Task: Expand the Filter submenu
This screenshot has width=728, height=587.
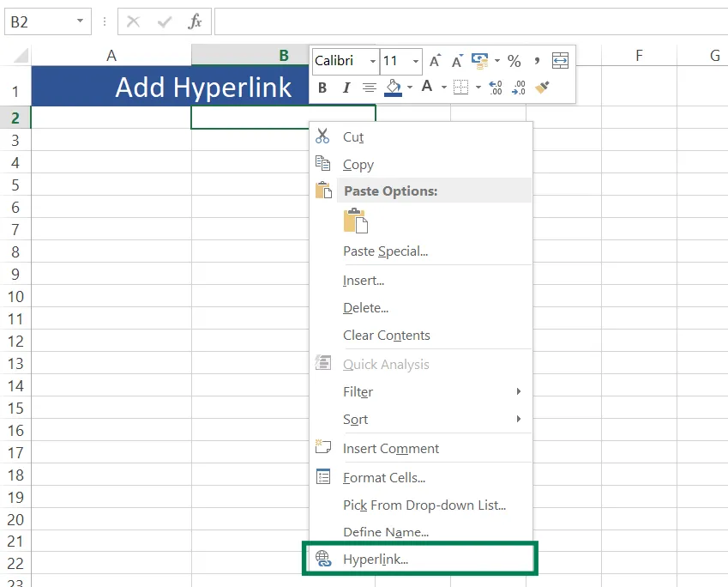Action: point(519,391)
